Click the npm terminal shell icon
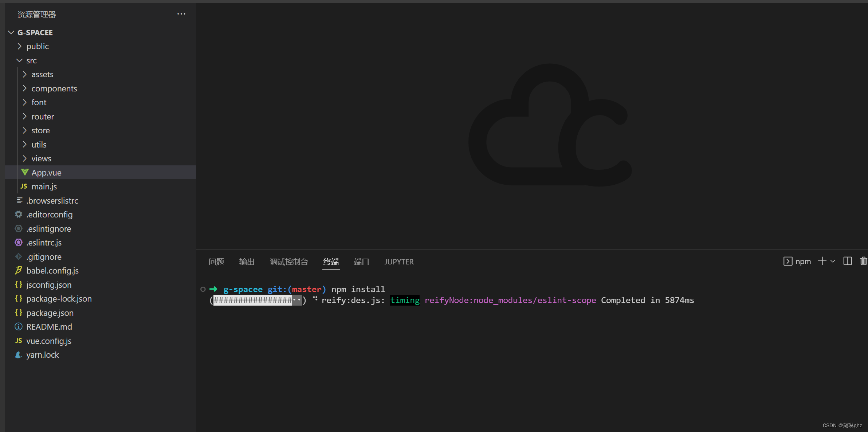The height and width of the screenshot is (432, 868). pyautogui.click(x=788, y=261)
